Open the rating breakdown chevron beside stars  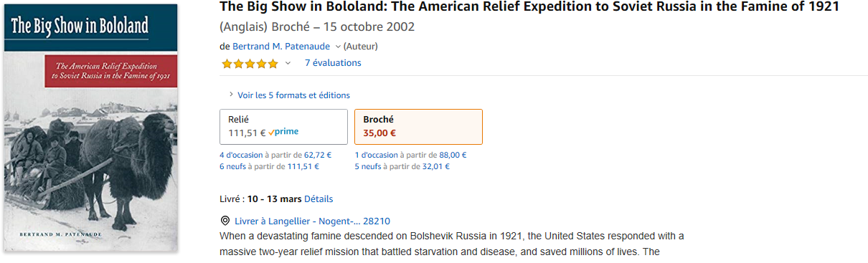288,63
